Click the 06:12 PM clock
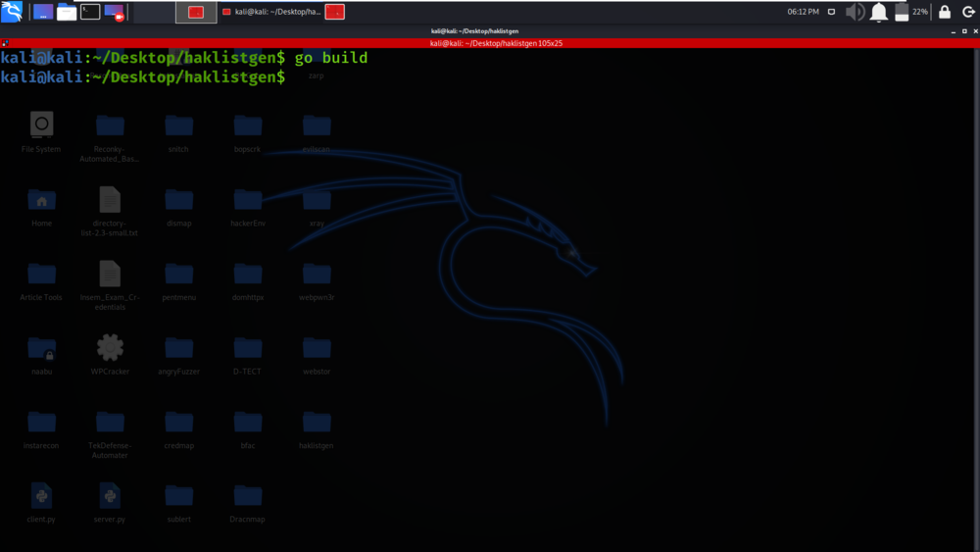980x552 pixels. pyautogui.click(x=804, y=12)
